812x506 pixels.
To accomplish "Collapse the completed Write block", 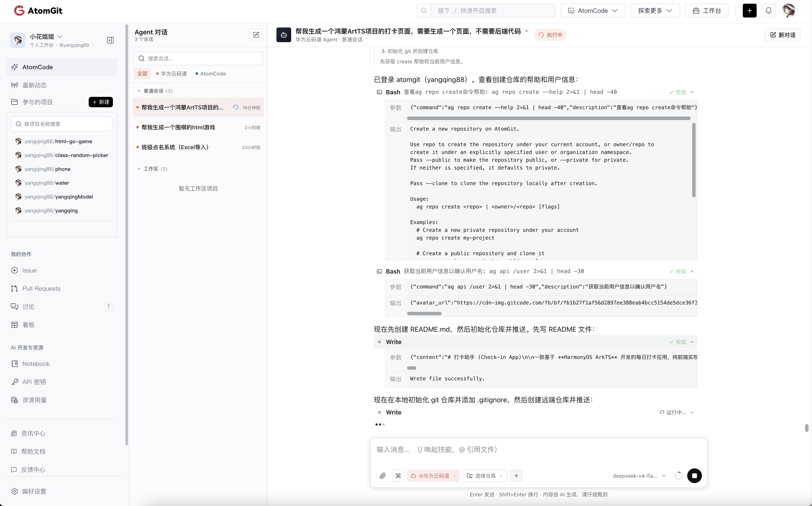I will pos(692,342).
